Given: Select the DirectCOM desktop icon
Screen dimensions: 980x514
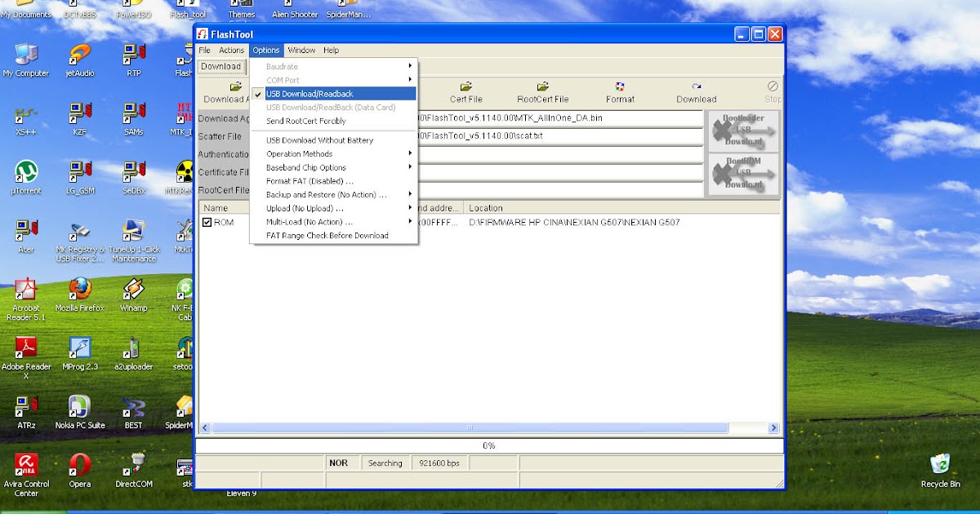Looking at the screenshot, I should (134, 465).
